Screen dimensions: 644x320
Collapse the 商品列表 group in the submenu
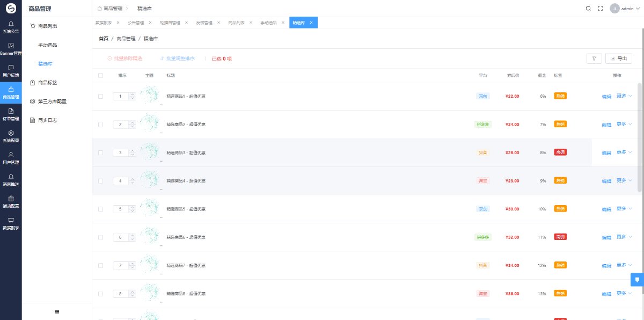click(57, 26)
